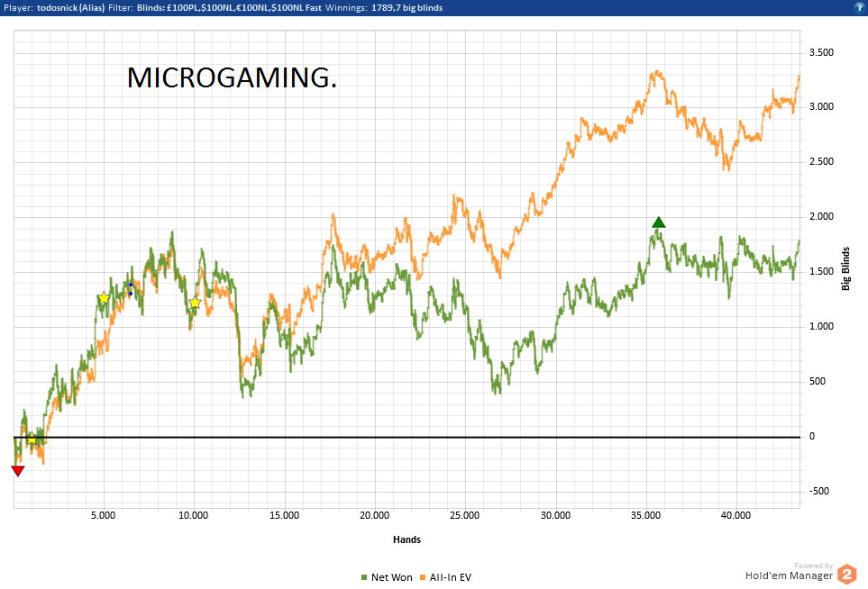Click the green upward triangle peak marker
Image resolution: width=868 pixels, height=589 pixels.
point(658,222)
